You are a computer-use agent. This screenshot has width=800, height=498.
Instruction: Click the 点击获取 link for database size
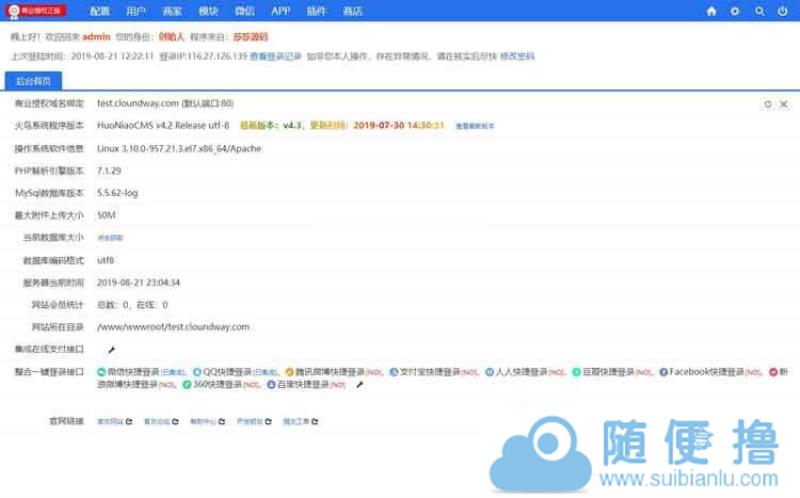[110, 238]
